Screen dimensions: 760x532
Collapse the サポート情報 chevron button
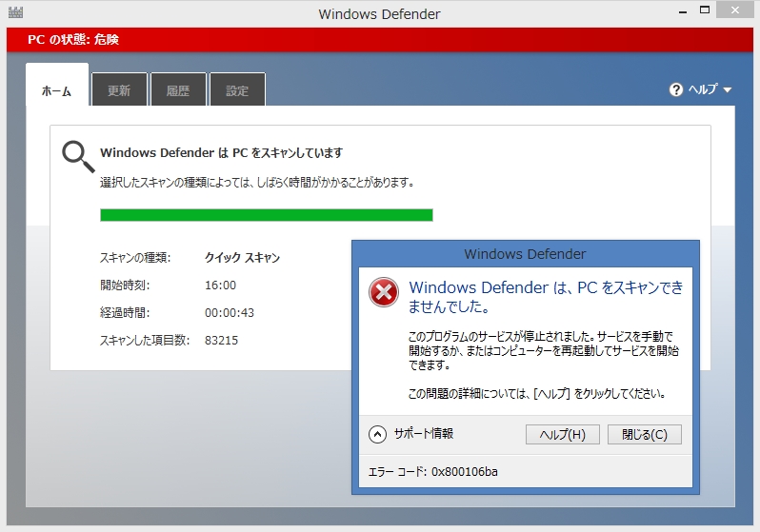click(x=377, y=434)
